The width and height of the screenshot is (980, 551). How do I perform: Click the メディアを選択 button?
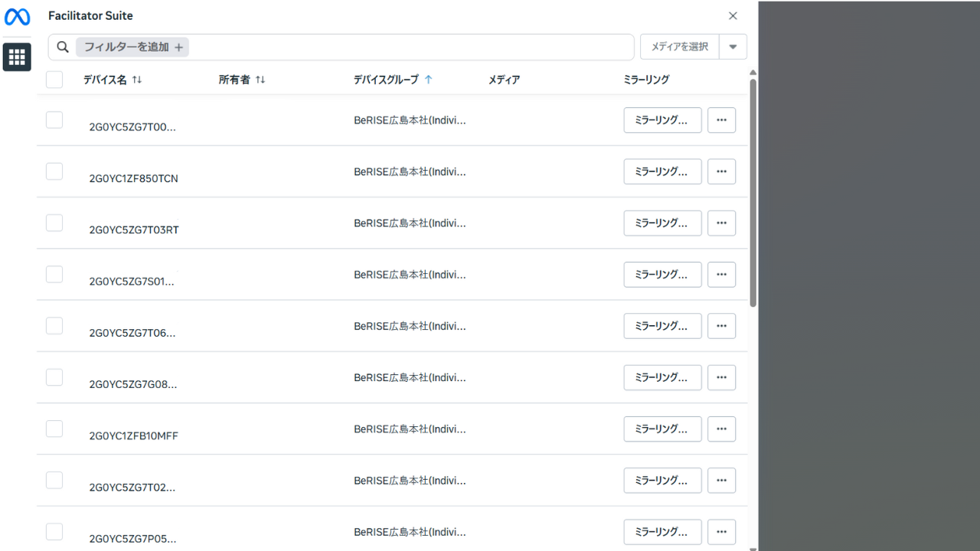679,47
